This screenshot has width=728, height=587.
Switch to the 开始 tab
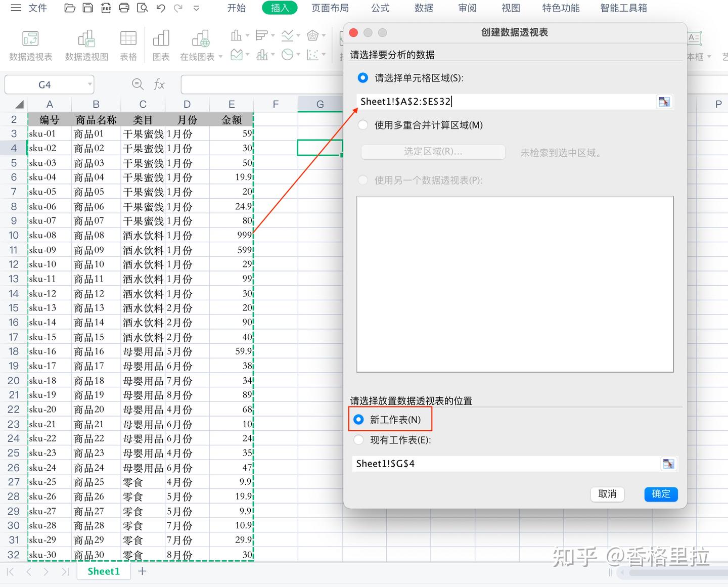(236, 8)
